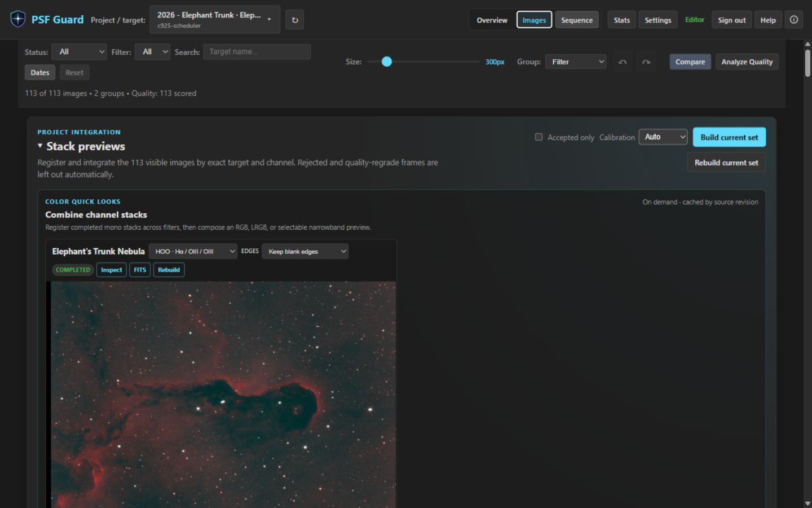Toggle the Accepted only checkbox

[x=539, y=137]
